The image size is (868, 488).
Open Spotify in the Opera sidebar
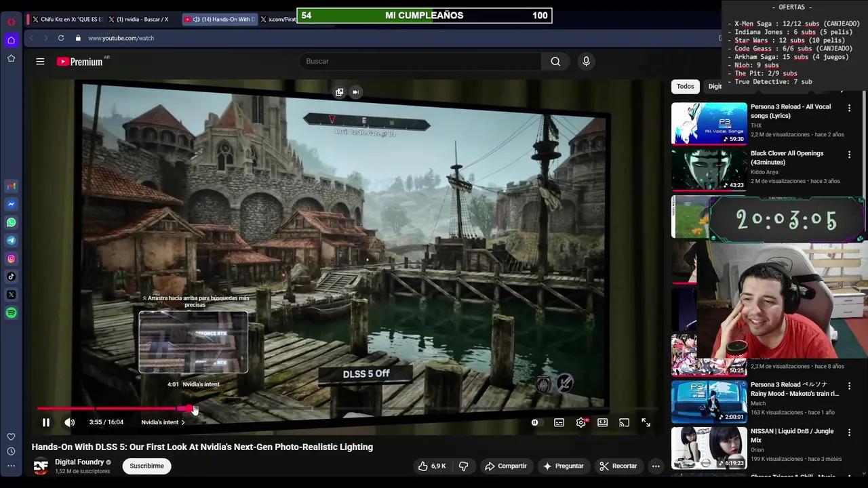[11, 313]
